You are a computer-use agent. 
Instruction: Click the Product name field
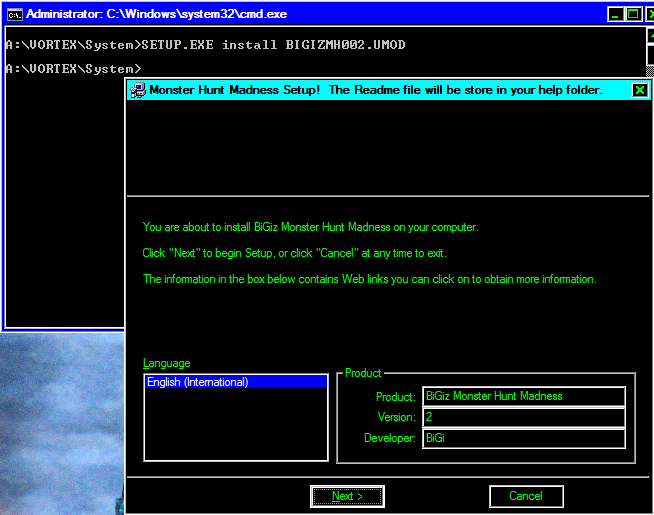(x=524, y=396)
